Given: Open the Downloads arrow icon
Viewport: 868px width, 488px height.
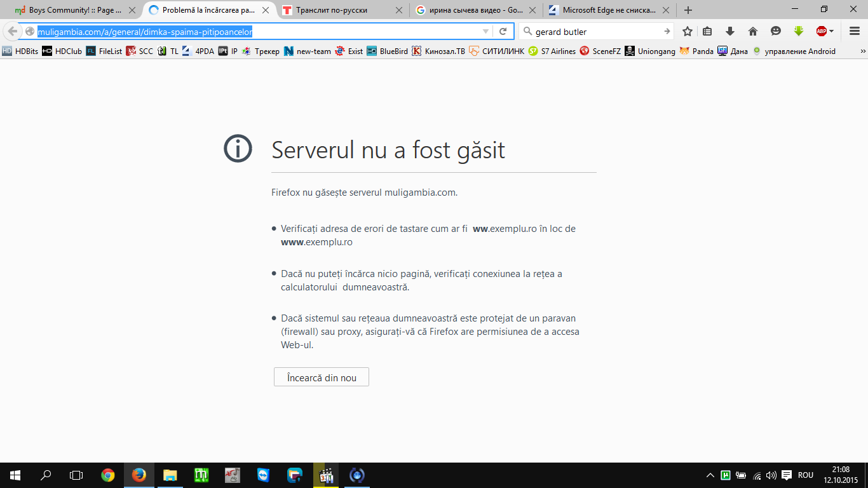Looking at the screenshot, I should coord(730,31).
